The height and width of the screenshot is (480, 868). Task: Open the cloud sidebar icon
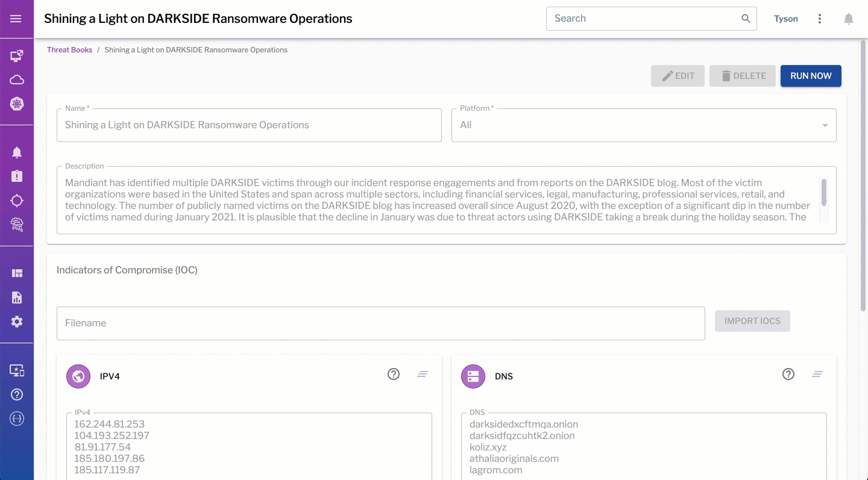pyautogui.click(x=17, y=80)
